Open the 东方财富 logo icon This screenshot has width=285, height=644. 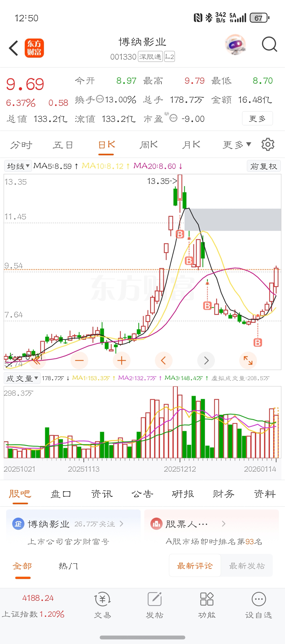34,48
